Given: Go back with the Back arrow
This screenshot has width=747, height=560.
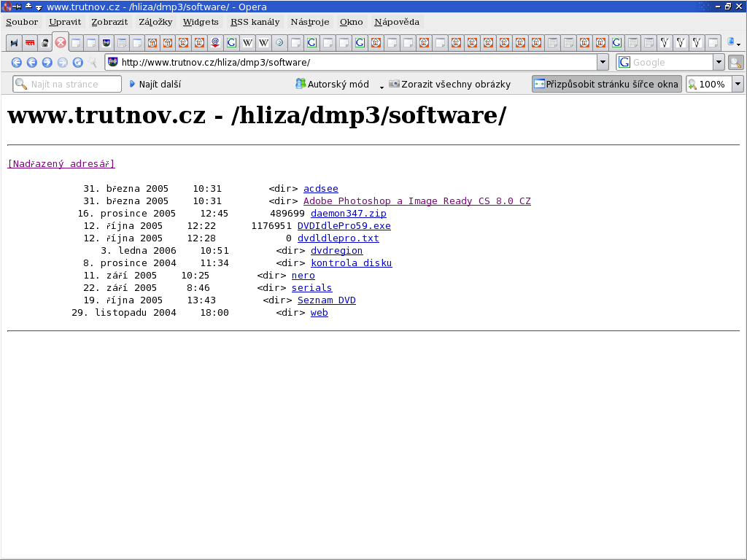Looking at the screenshot, I should pos(32,63).
